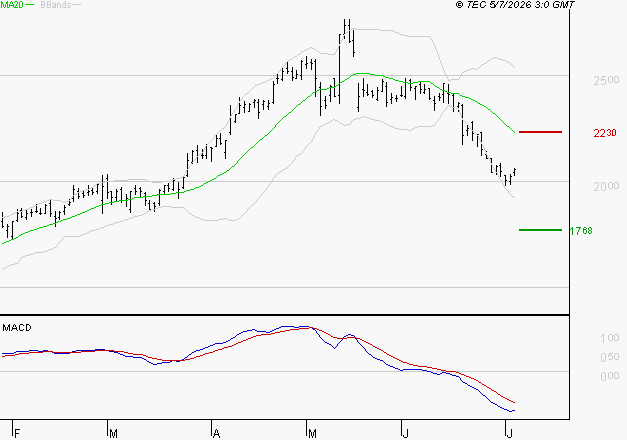Click the 2230 price label
Viewport: 627px width, 440px height.
coord(605,133)
